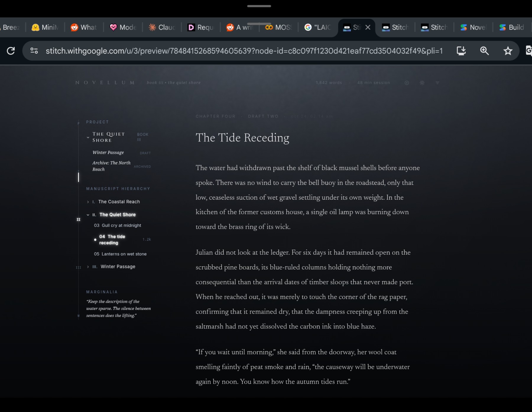Image resolution: width=532 pixels, height=412 pixels.
Task: Collapse chapter II. The Quiet Shore chevron
Action: [88, 215]
